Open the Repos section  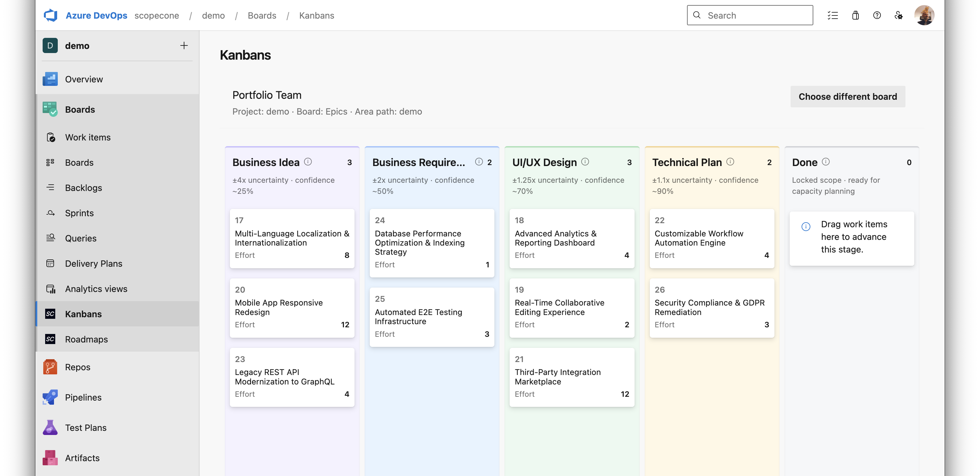(78, 367)
